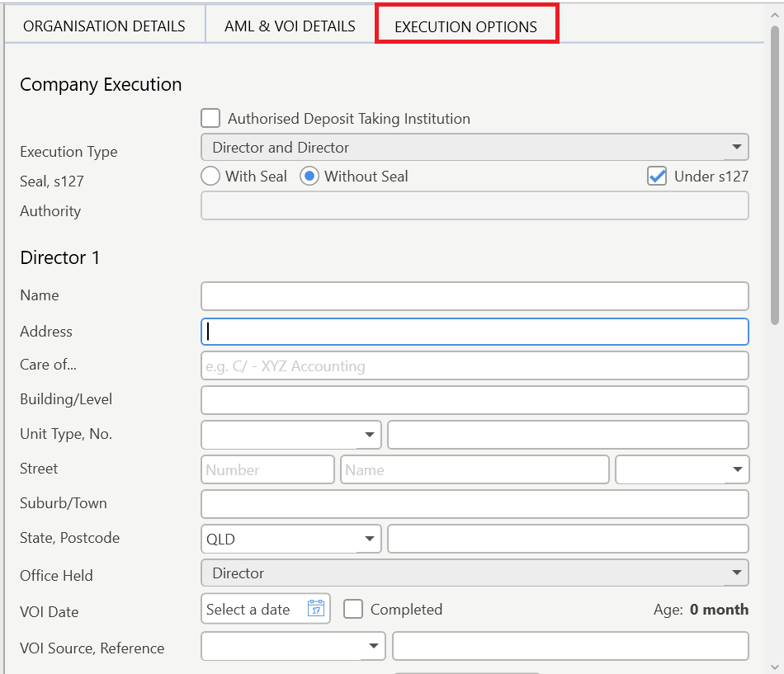The width and height of the screenshot is (784, 674).
Task: Open the street type dropdown arrow
Action: [736, 469]
